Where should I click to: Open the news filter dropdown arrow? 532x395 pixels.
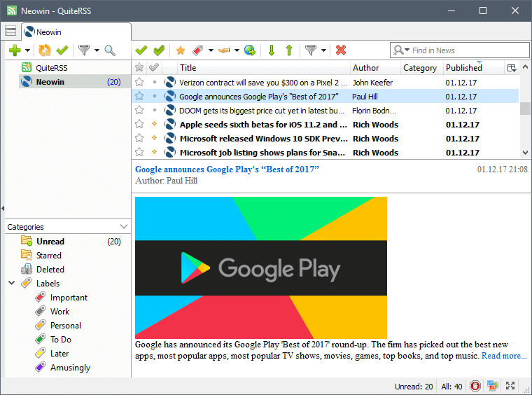click(323, 50)
